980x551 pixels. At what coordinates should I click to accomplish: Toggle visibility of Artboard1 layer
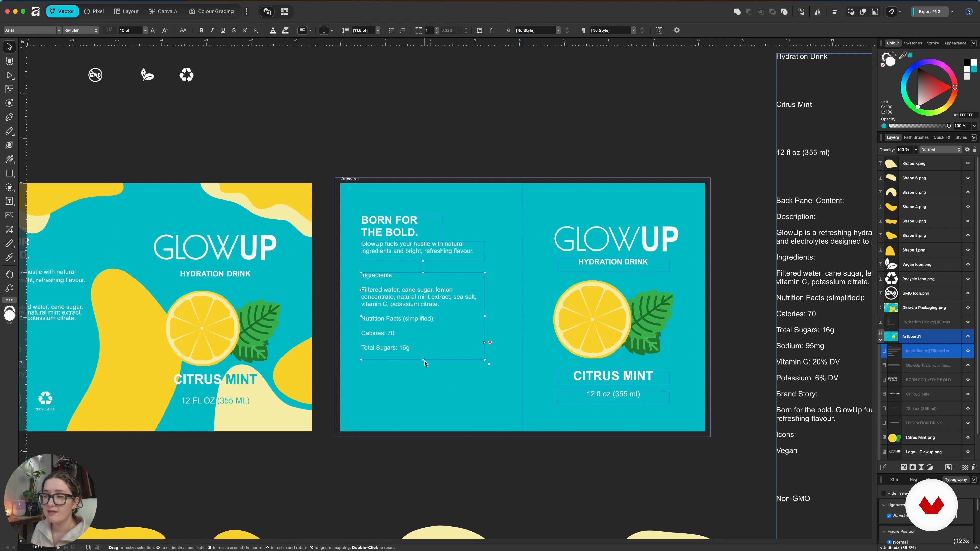point(968,336)
